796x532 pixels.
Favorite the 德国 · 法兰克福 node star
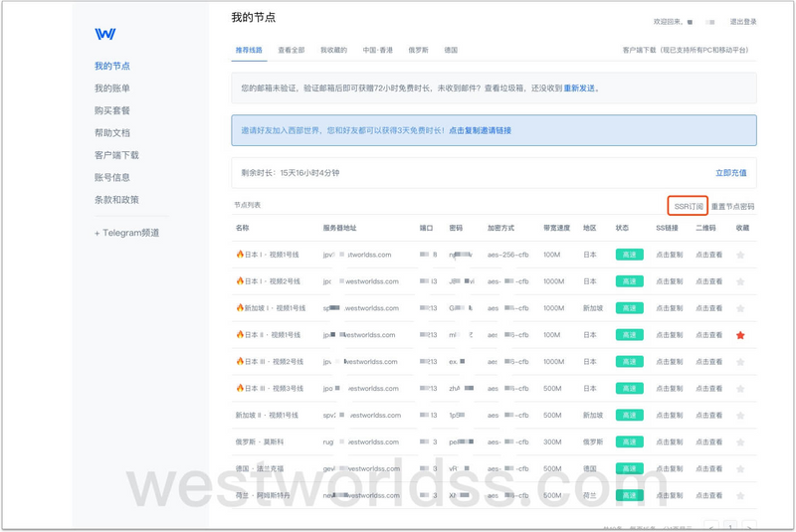(x=740, y=469)
